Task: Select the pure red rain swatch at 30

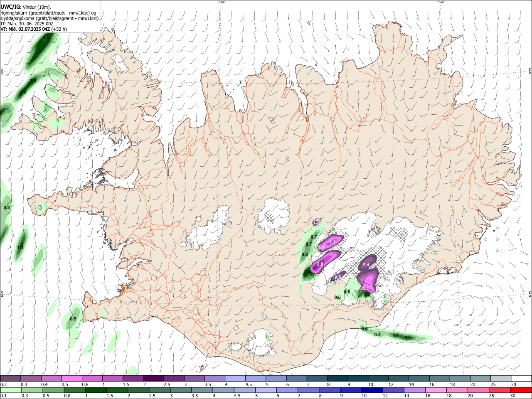Action: tap(521, 390)
